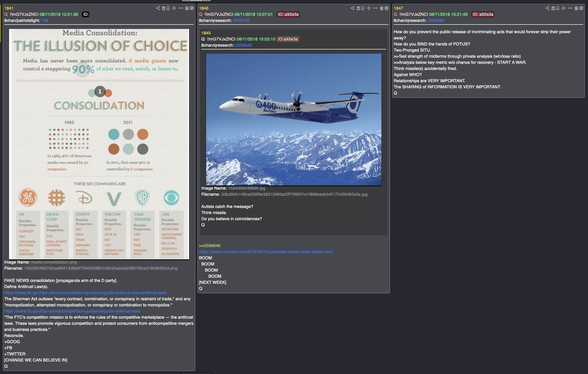Click post number 1847
Screen dimensions: 588x374
[398, 8]
